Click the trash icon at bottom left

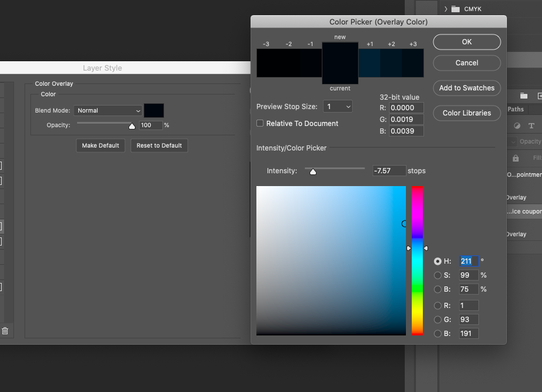tap(5, 330)
